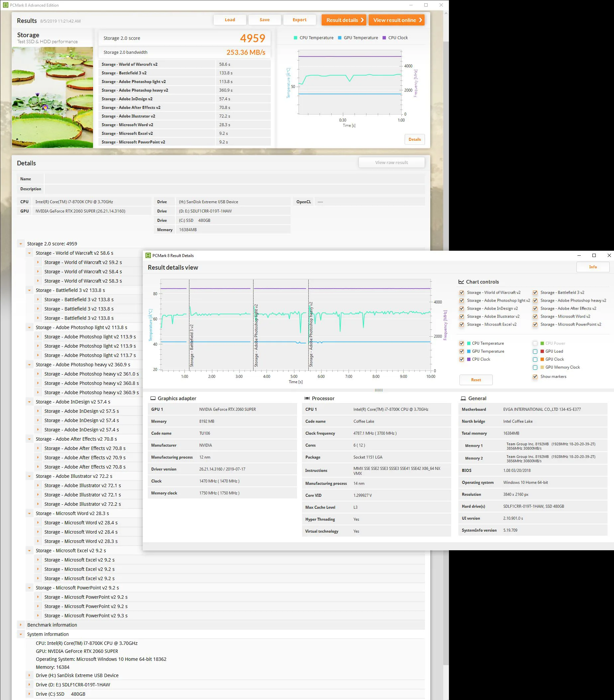614x700 pixels.
Task: Click the Reset button in Chart controls
Action: point(476,380)
